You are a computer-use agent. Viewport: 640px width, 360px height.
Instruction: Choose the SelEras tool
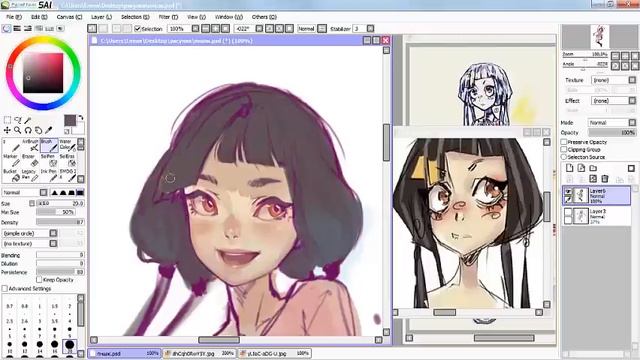[67, 160]
